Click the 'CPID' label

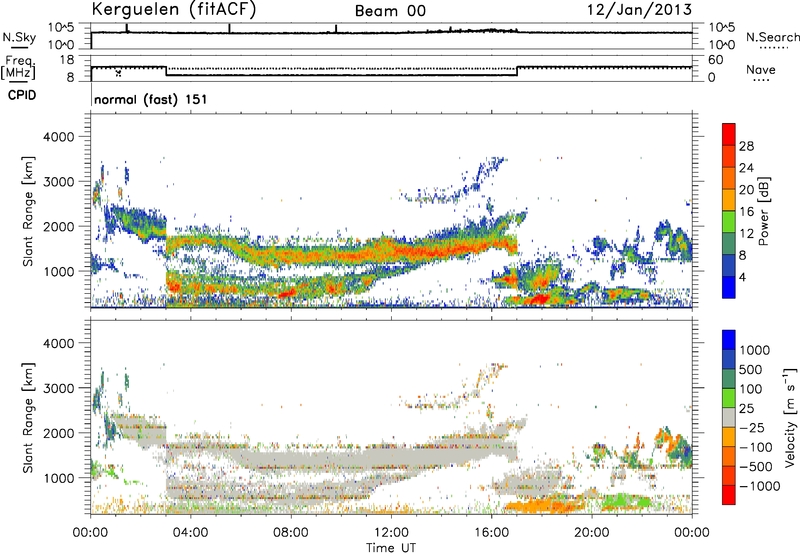[22, 95]
